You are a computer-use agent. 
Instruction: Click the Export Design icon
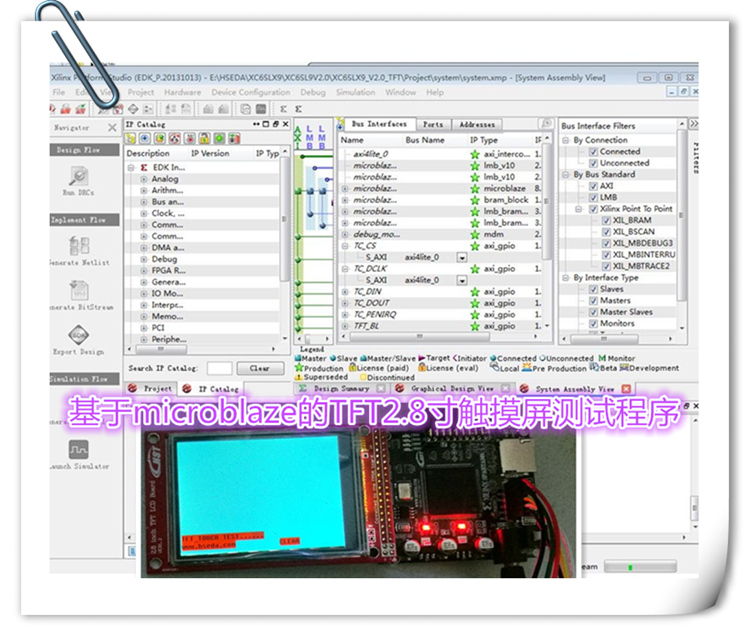point(79,335)
